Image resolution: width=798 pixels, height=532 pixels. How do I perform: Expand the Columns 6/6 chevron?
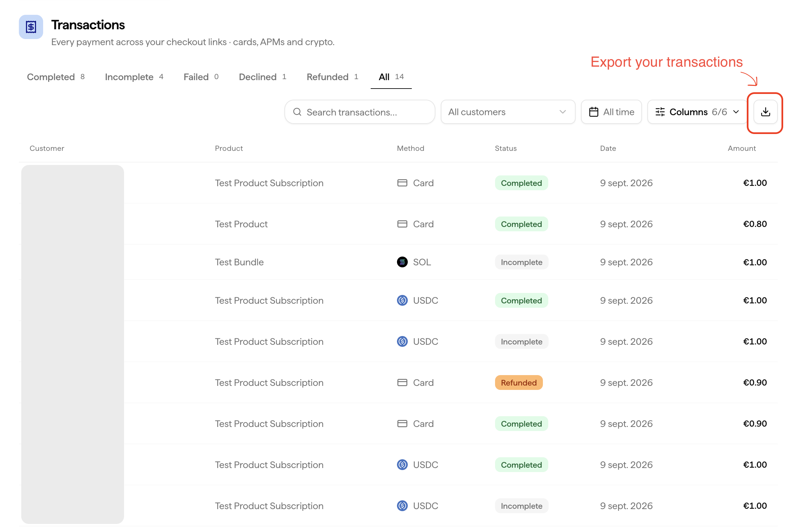tap(736, 112)
